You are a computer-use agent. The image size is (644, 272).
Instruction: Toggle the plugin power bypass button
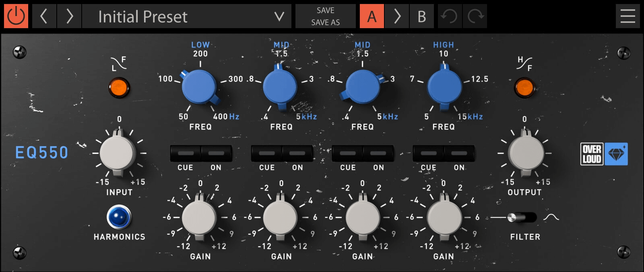point(16,16)
